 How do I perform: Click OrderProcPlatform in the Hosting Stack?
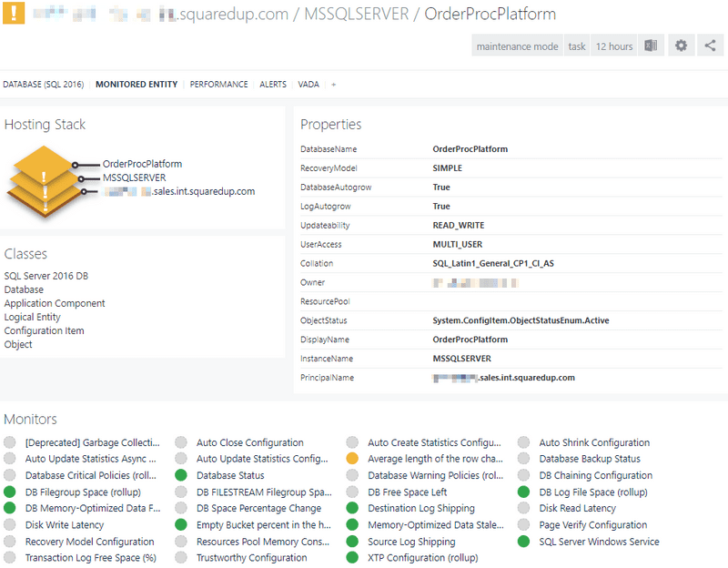pos(143,164)
